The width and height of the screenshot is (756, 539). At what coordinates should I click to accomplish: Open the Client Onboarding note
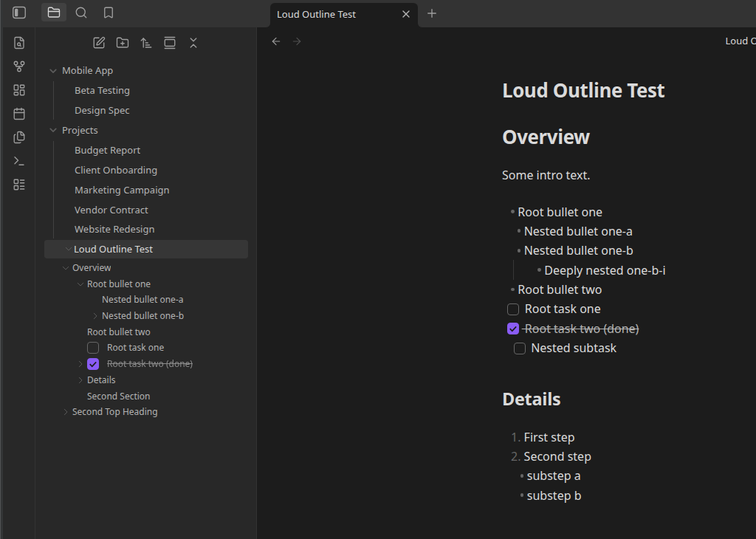[x=116, y=170]
